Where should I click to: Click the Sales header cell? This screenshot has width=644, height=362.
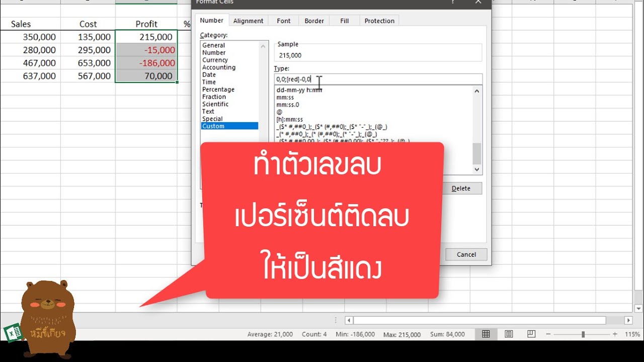[30, 24]
